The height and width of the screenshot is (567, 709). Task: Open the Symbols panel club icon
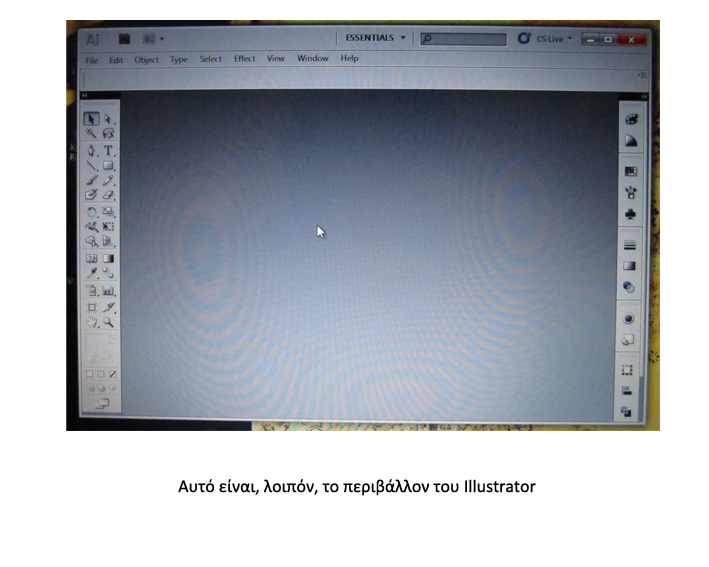[x=630, y=214]
